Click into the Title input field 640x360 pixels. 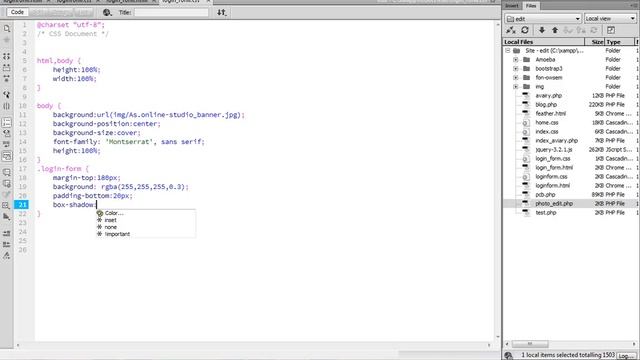pos(171,12)
